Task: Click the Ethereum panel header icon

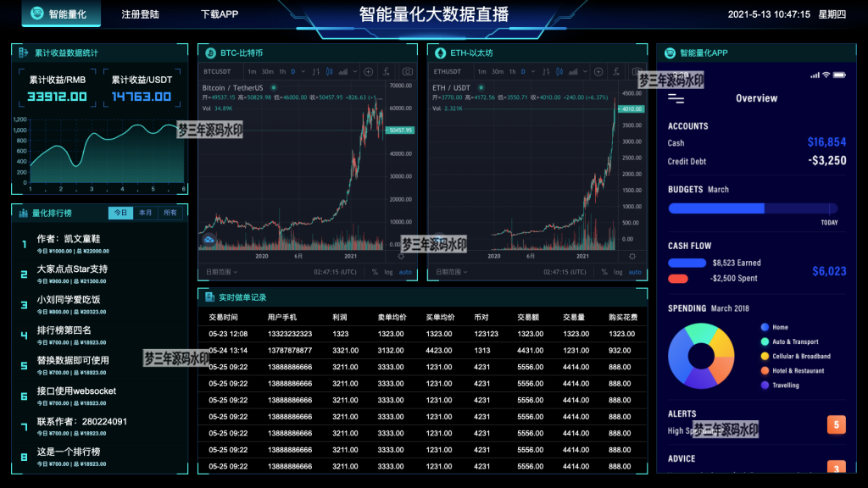Action: [x=440, y=53]
